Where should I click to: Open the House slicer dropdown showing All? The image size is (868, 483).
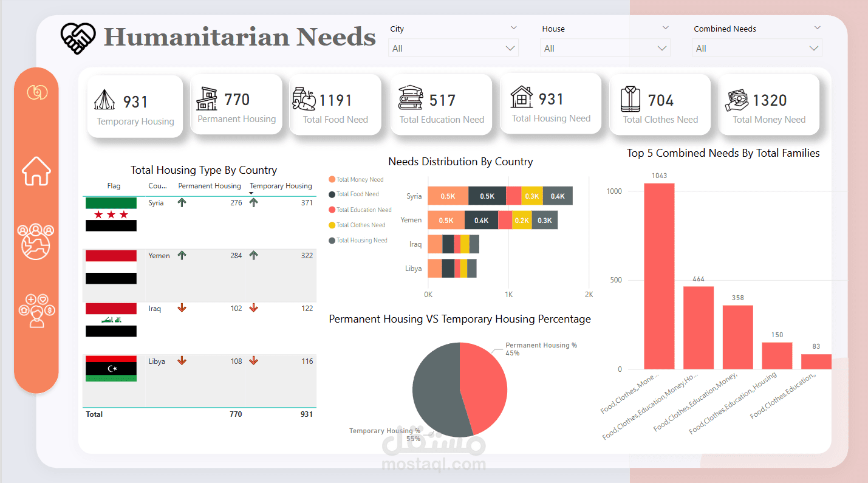tap(605, 48)
